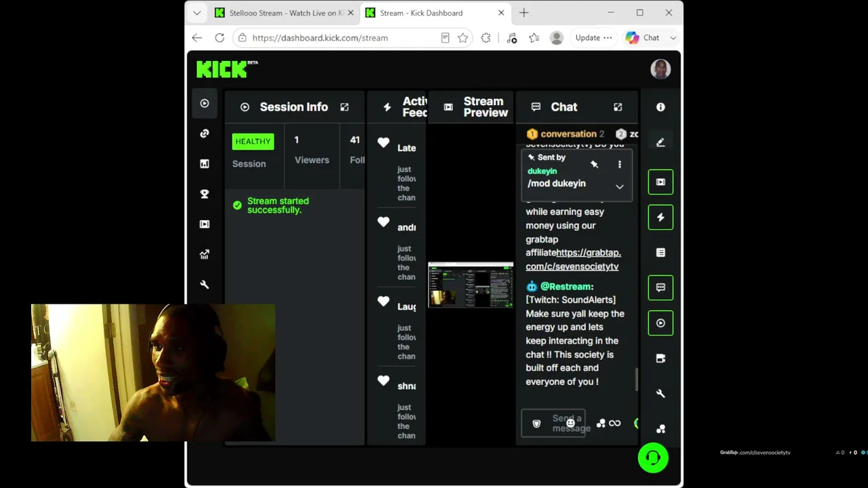The image size is (868, 488).
Task: Toggle the Stream Preview panel button in right sidebar
Action: point(660,182)
